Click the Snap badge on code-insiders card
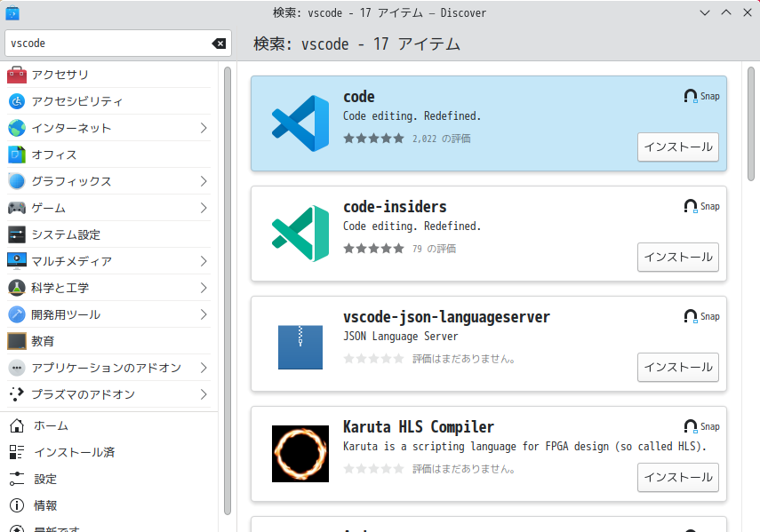 701,206
